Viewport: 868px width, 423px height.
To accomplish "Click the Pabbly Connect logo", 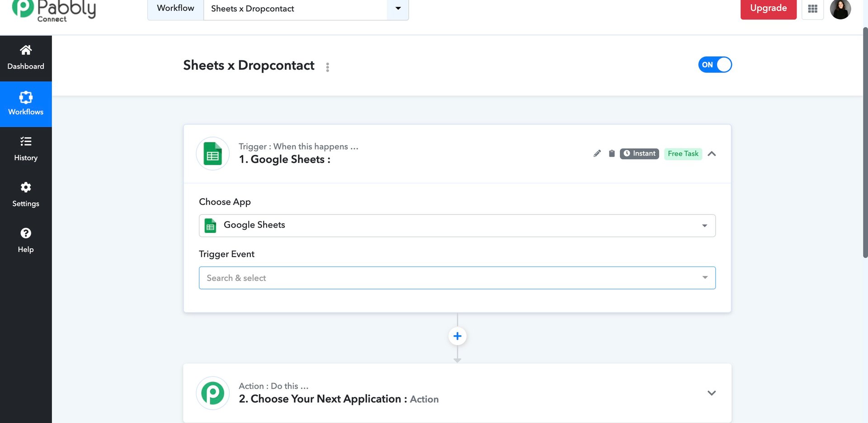I will pyautogui.click(x=54, y=10).
